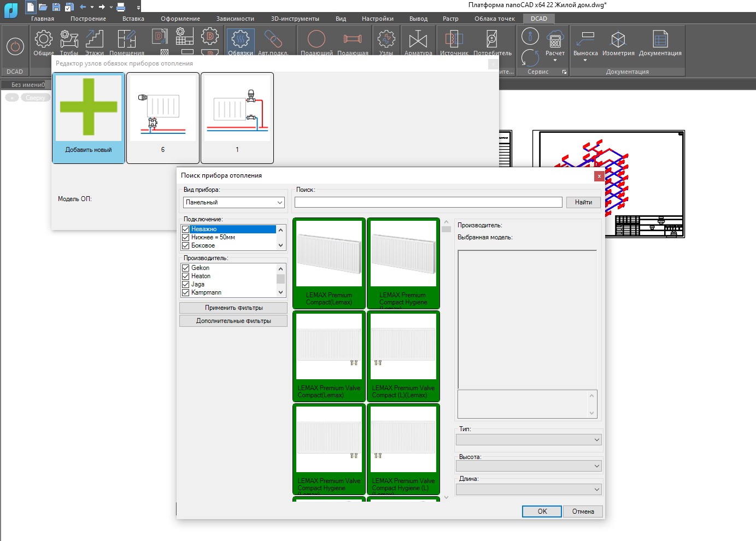Toggle the Нижнее = 50мм checkbox
The image size is (756, 541).
[185, 238]
